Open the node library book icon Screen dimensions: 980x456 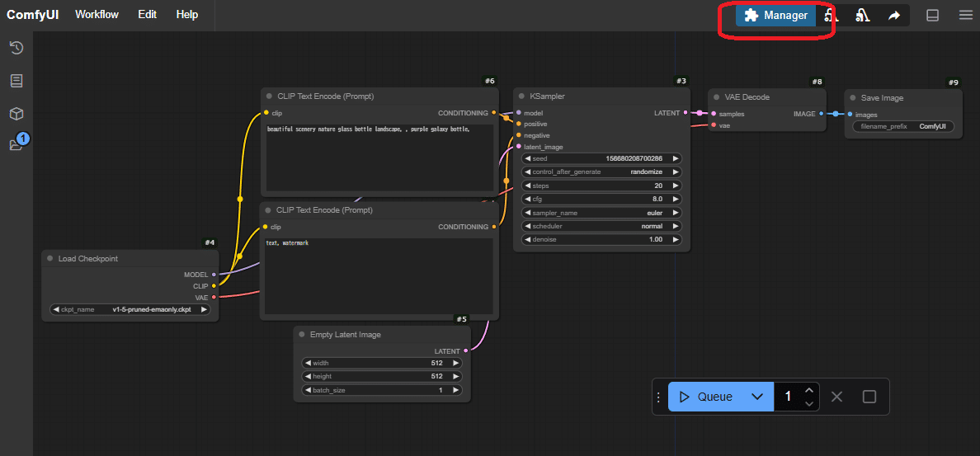16,81
